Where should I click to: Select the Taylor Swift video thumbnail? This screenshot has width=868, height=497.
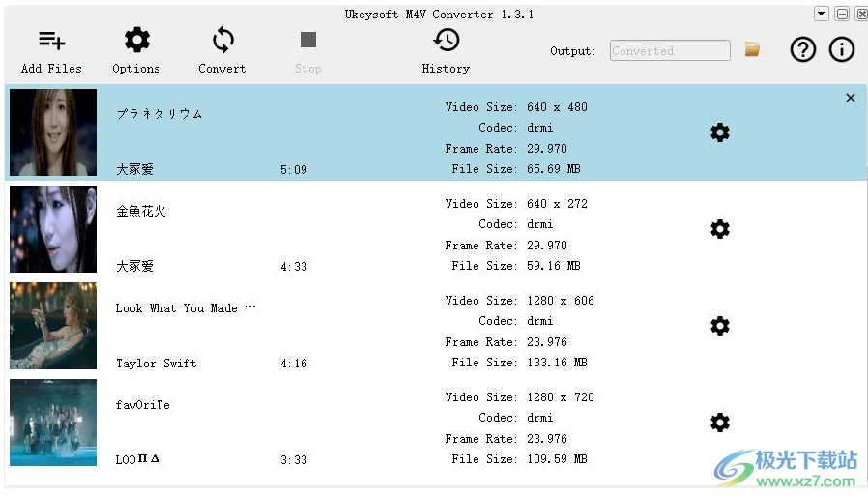tap(53, 326)
